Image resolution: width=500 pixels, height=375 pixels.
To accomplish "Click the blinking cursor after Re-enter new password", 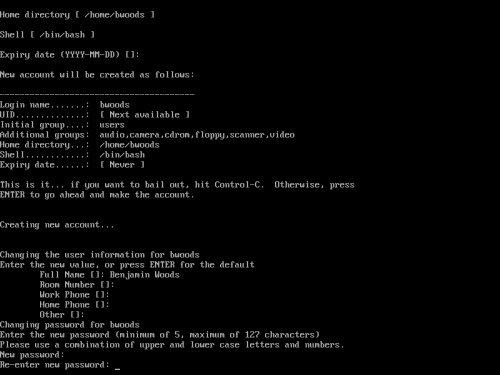I will click(117, 369).
